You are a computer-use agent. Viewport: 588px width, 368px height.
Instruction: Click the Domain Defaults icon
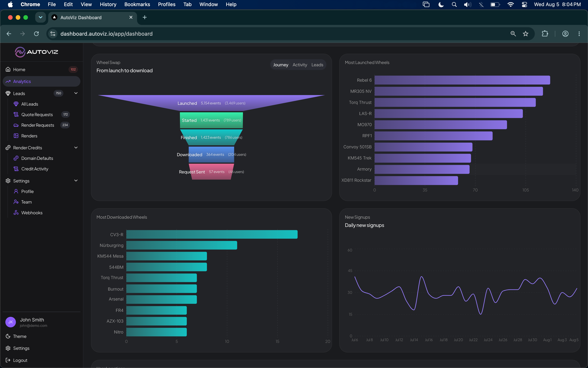(x=16, y=158)
